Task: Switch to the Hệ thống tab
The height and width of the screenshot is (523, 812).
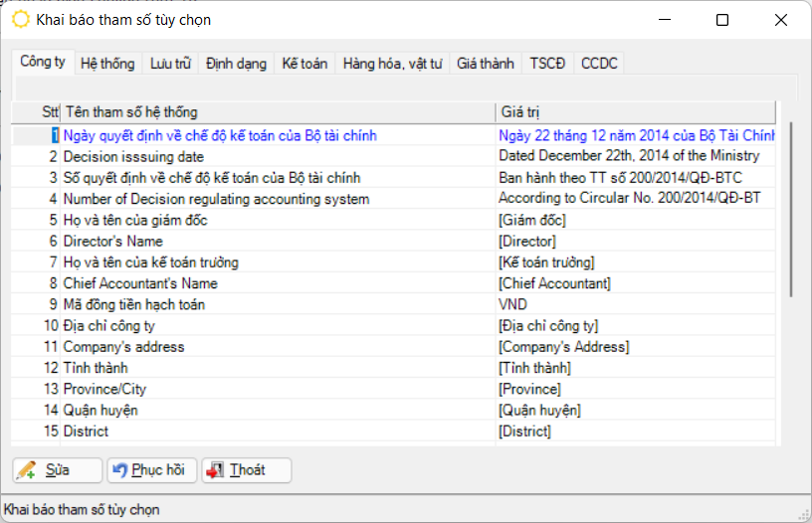Action: (107, 64)
